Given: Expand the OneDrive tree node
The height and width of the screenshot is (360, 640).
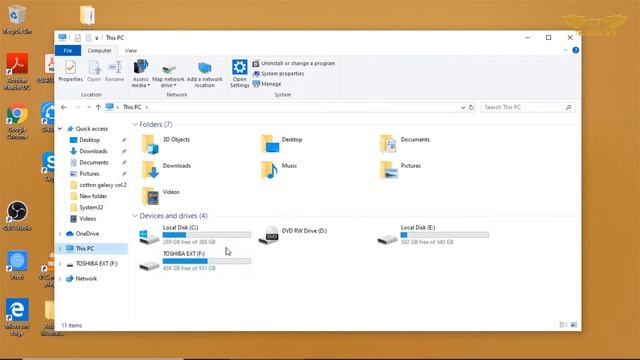Looking at the screenshot, I should pos(60,233).
